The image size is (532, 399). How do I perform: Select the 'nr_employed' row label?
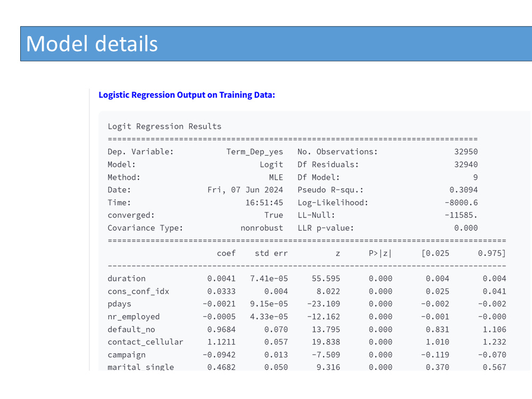(x=134, y=317)
